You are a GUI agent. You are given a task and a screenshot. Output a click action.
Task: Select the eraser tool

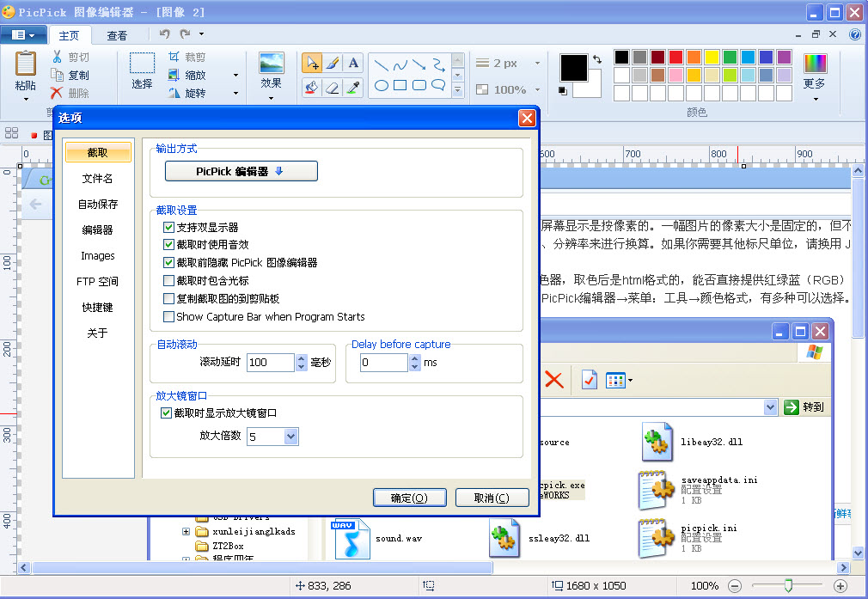coord(333,87)
